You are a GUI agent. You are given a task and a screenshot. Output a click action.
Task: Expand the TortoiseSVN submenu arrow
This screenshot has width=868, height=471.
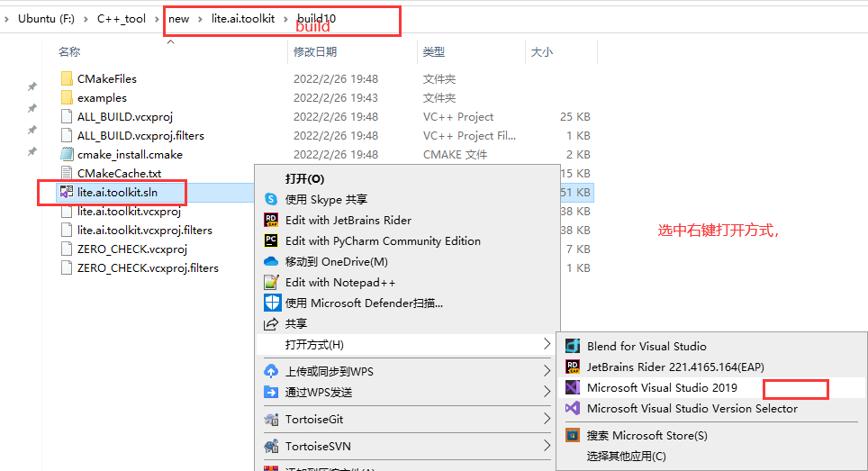click(x=547, y=446)
